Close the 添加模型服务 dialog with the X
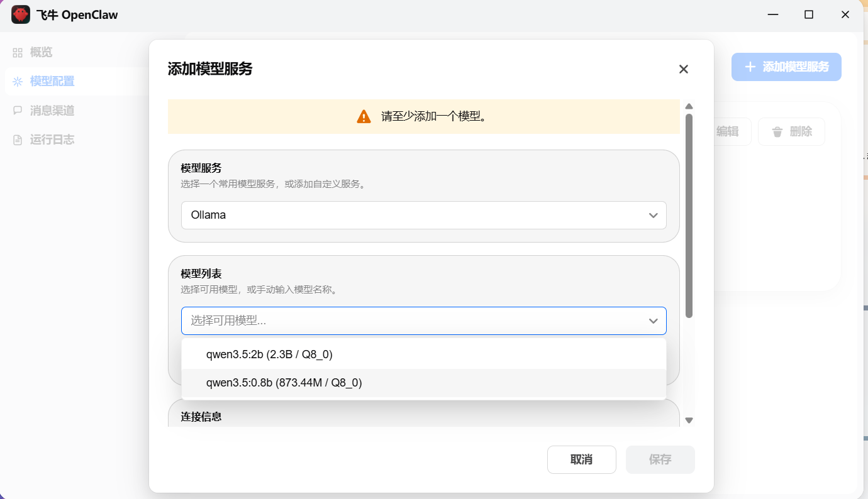 pyautogui.click(x=683, y=69)
